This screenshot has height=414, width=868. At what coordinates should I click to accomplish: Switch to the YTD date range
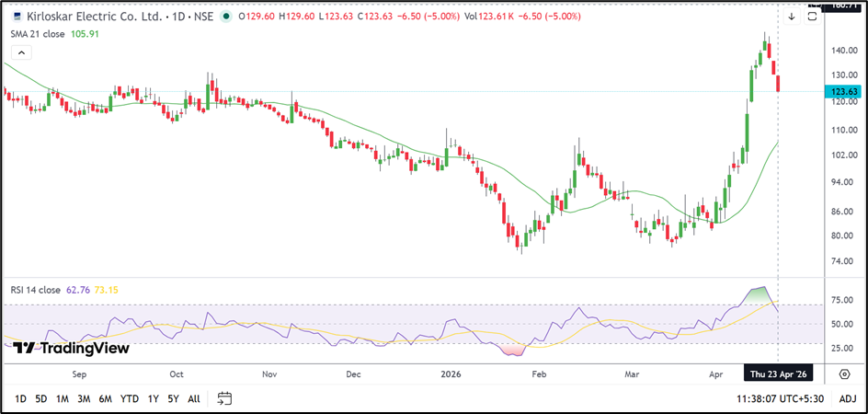(129, 398)
